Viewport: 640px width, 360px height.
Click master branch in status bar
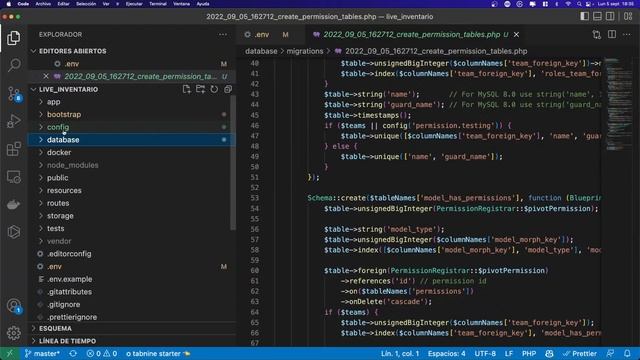point(42,353)
